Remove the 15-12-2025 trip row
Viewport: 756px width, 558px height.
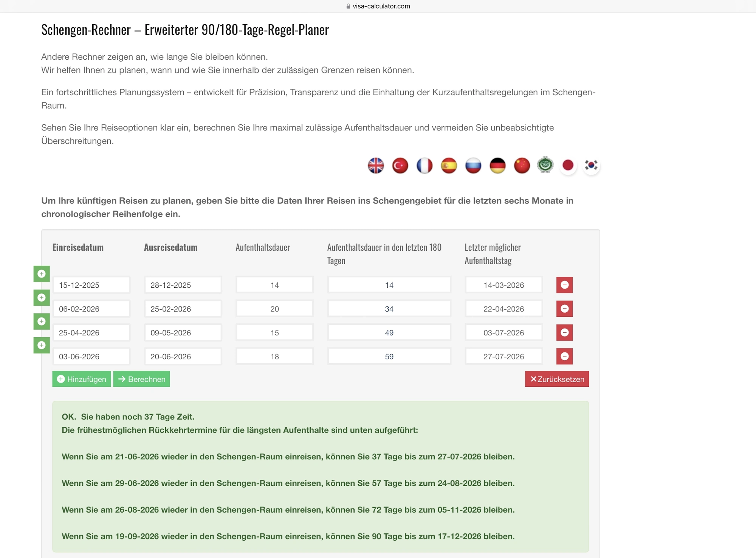564,285
